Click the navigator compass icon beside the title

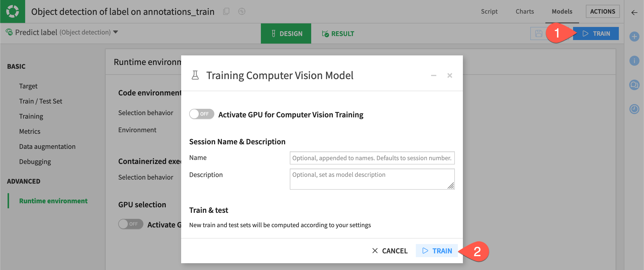[x=241, y=12]
